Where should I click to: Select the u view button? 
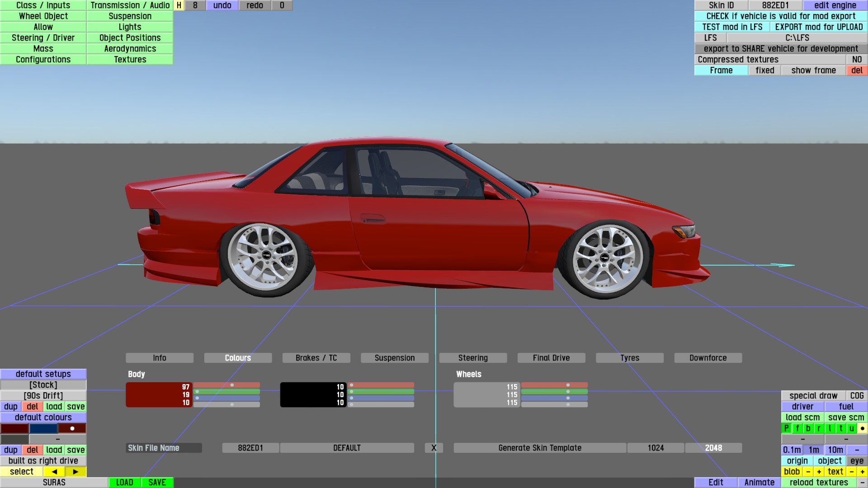tap(851, 428)
